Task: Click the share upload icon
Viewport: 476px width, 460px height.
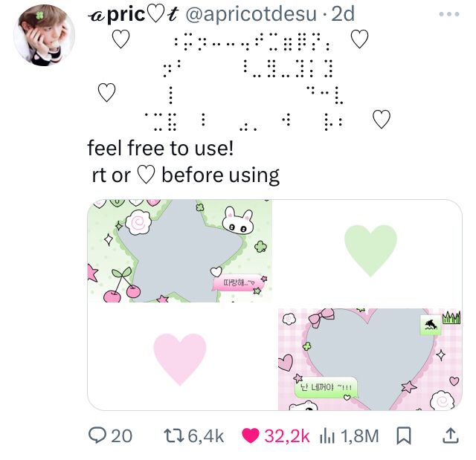Action: [x=451, y=435]
